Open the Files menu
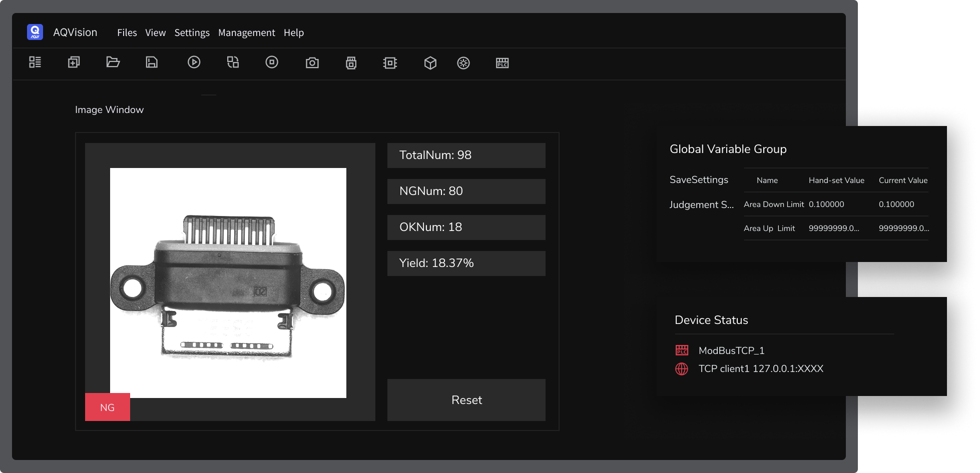The height and width of the screenshot is (473, 980). [127, 32]
